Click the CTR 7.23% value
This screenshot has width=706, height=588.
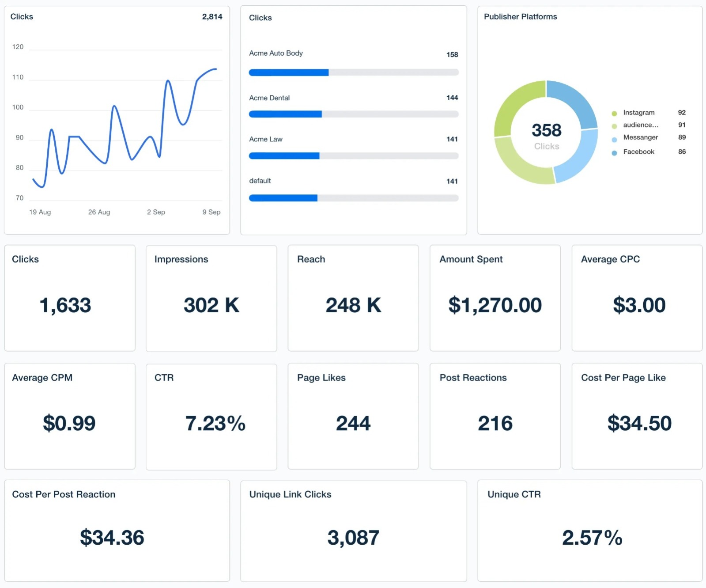(215, 424)
